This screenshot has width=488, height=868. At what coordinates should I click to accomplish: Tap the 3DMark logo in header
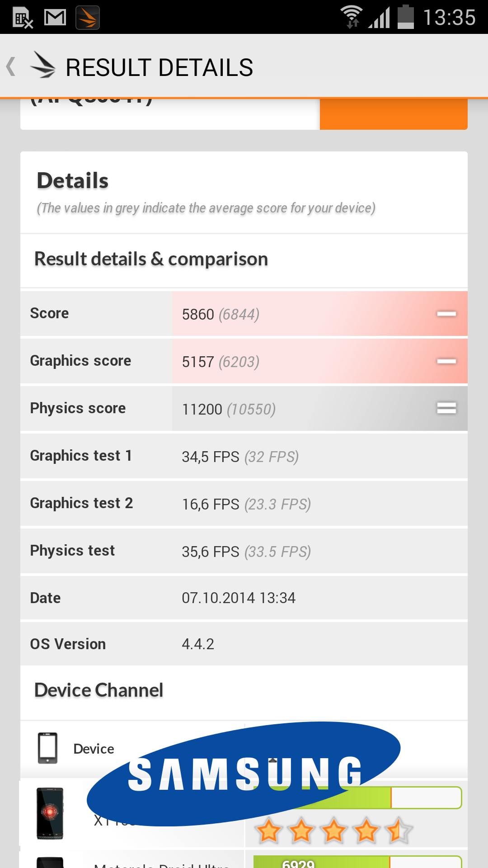[43, 66]
